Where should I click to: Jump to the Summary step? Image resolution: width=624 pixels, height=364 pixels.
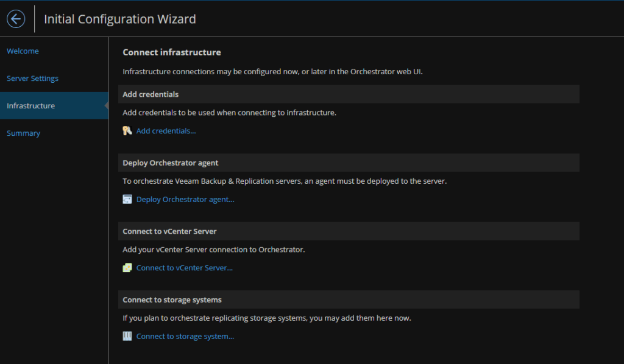[24, 133]
